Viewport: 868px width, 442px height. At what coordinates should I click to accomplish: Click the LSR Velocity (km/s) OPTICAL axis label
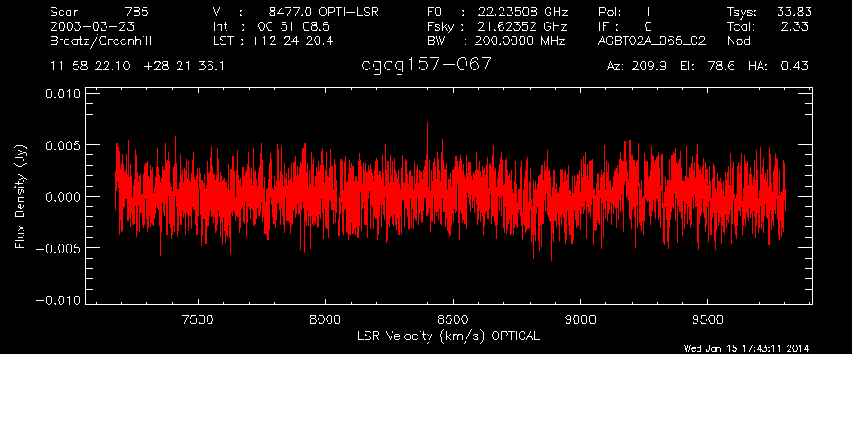(x=448, y=336)
